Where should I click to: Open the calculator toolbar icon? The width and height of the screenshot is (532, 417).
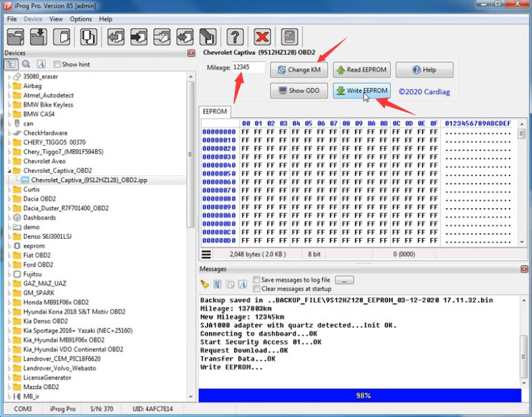pyautogui.click(x=289, y=36)
